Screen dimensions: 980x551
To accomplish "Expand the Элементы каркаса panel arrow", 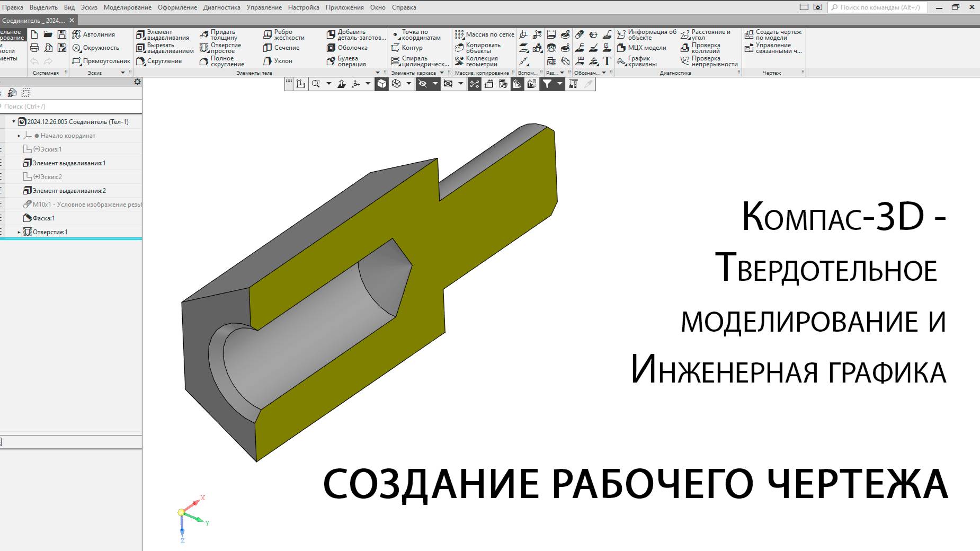I will [x=442, y=73].
